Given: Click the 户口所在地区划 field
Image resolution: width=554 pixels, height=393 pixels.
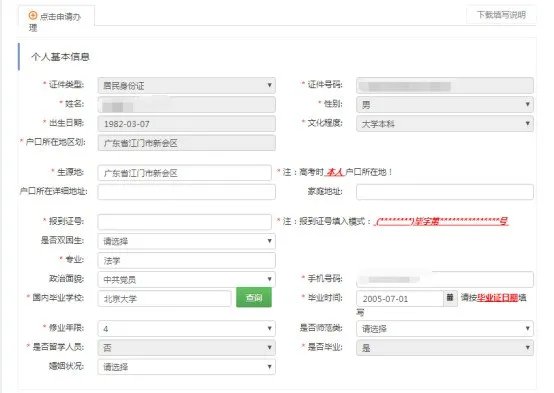Looking at the screenshot, I should click(x=187, y=143).
